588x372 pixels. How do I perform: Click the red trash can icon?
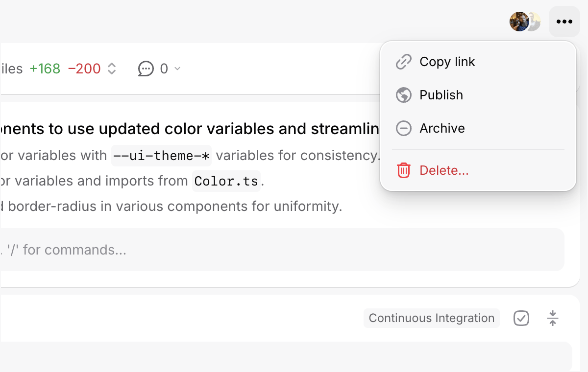point(403,170)
